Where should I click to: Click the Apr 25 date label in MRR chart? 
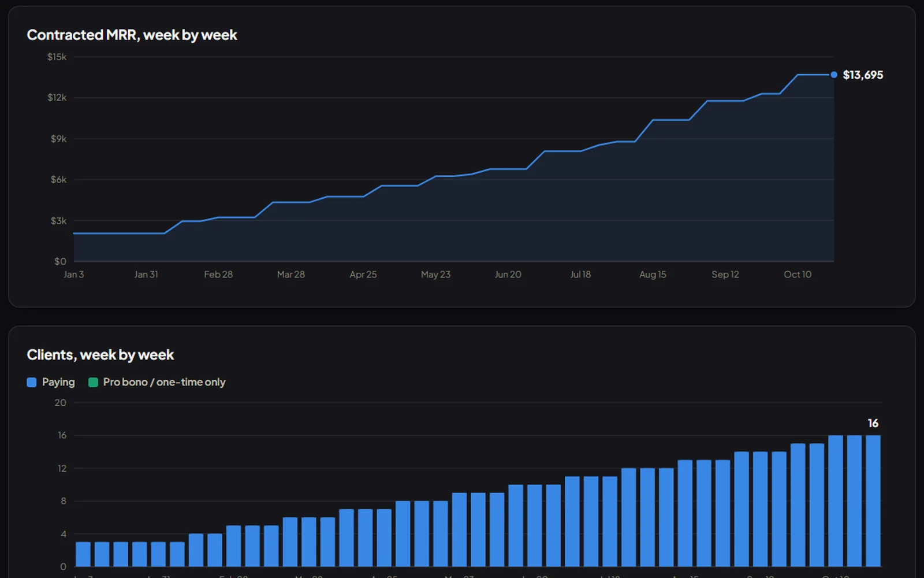(x=363, y=275)
